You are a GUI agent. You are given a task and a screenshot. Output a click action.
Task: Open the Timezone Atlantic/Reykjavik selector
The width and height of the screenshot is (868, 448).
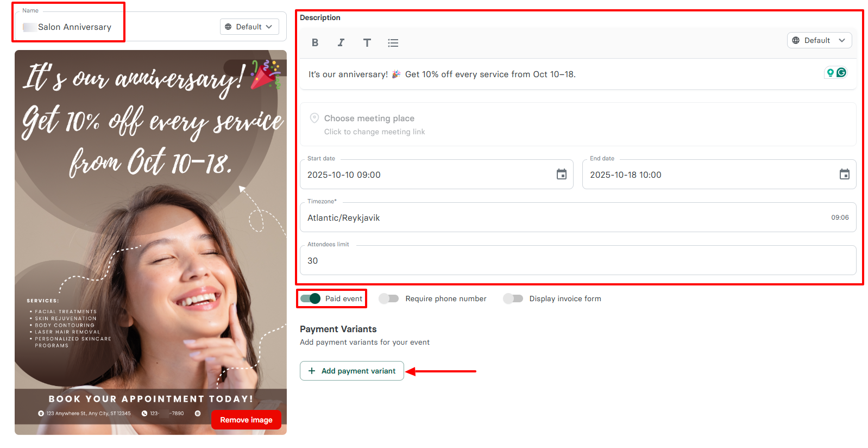tap(578, 217)
